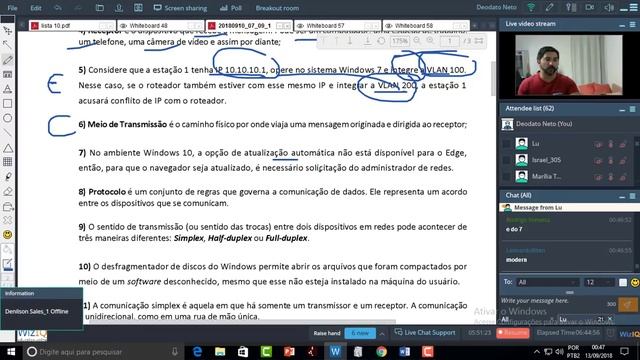Open the Chat panel options menu
The width and height of the screenshot is (640, 360).
632,196
